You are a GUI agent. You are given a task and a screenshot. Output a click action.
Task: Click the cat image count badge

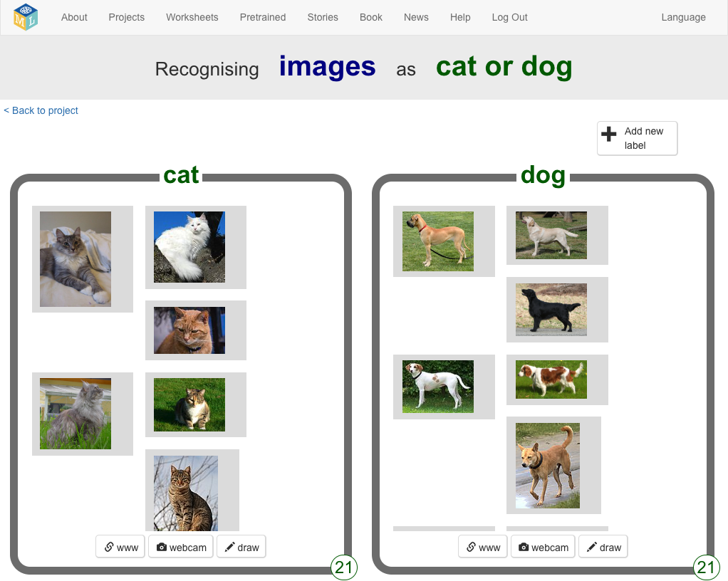point(344,567)
